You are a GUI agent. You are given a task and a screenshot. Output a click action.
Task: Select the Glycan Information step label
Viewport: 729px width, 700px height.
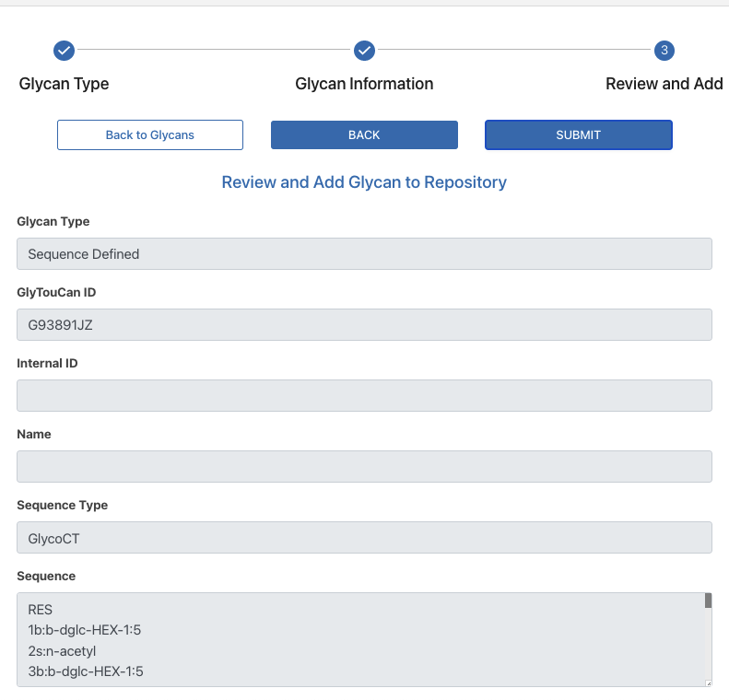coord(364,84)
